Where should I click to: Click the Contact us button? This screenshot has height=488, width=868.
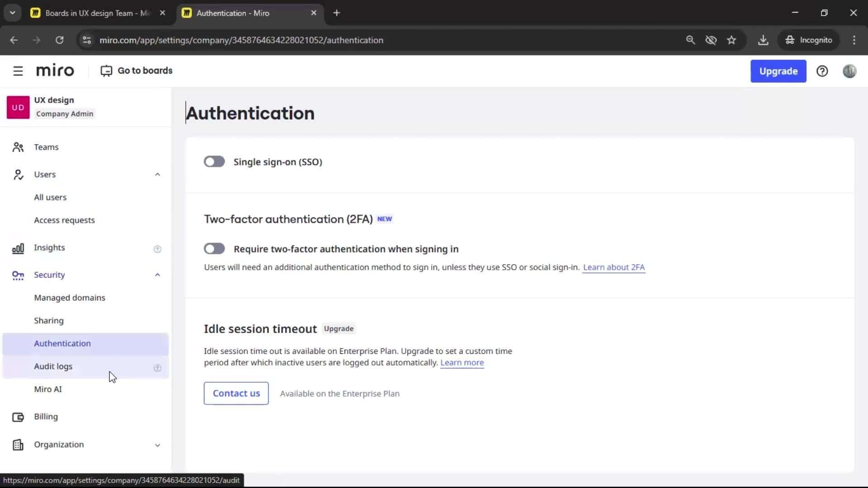(236, 394)
